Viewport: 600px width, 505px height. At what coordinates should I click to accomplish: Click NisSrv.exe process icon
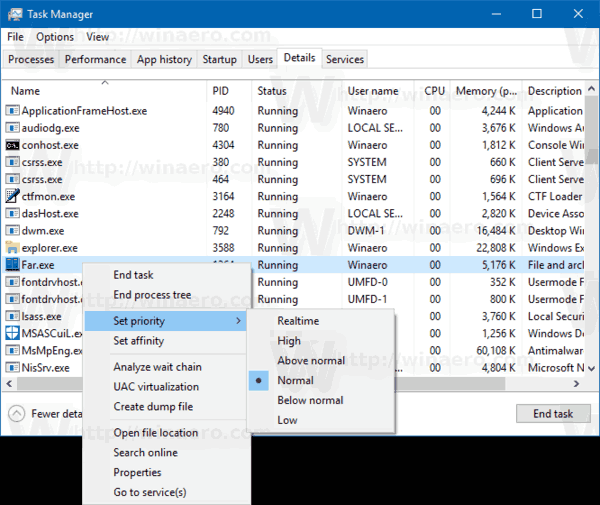12,368
